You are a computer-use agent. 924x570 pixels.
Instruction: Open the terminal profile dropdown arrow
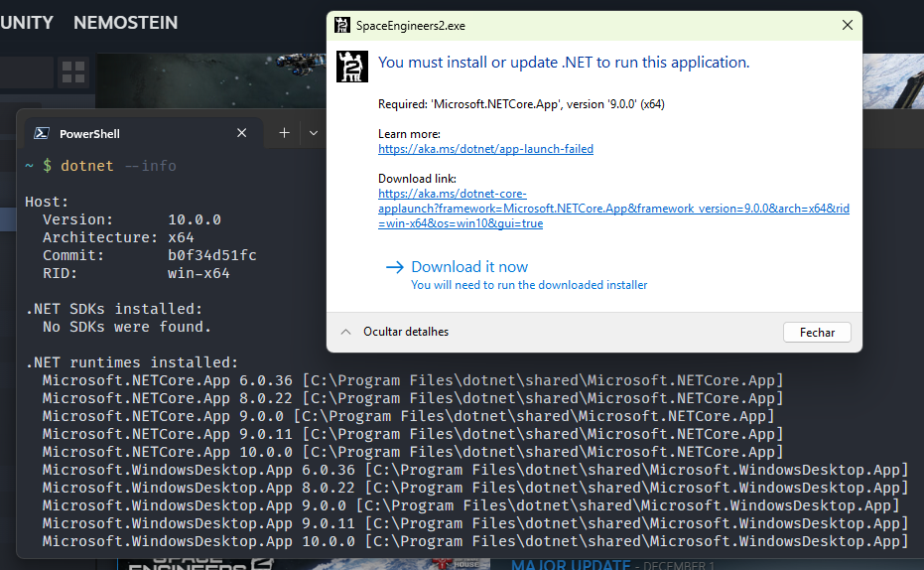point(313,133)
